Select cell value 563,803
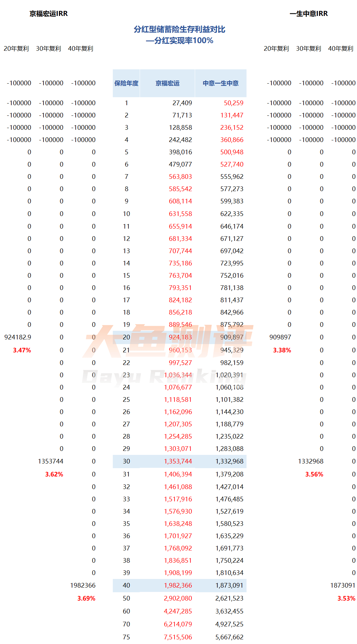Image resolution: width=357 pixels, height=644 pixels. click(x=180, y=177)
